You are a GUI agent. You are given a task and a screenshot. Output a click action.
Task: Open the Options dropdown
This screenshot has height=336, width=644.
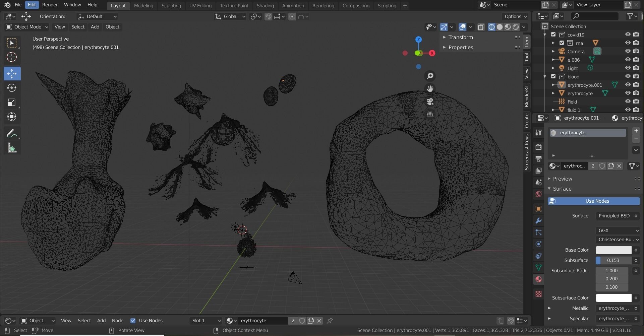point(515,16)
